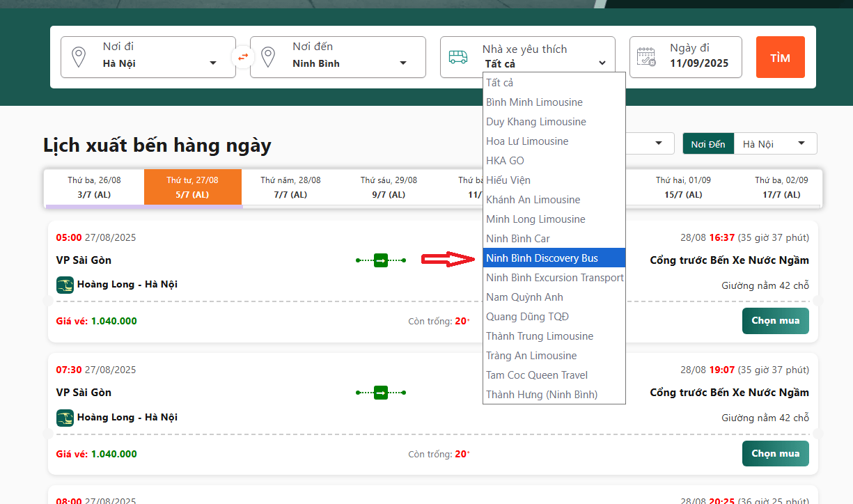Image resolution: width=853 pixels, height=504 pixels.
Task: Choose Tràng An Limousine in the dropdown list
Action: click(x=532, y=356)
